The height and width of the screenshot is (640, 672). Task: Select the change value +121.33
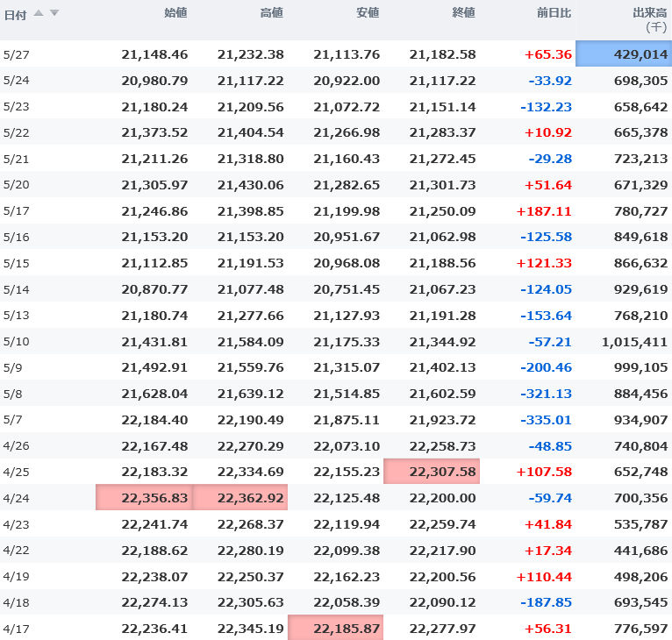pos(544,263)
